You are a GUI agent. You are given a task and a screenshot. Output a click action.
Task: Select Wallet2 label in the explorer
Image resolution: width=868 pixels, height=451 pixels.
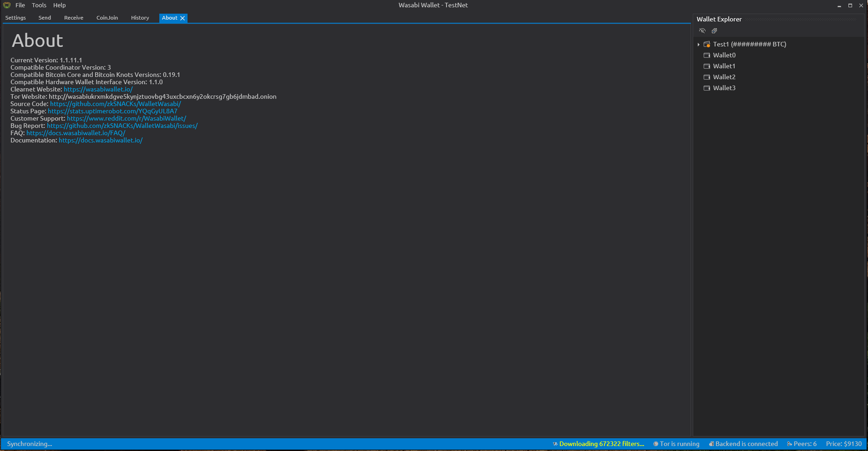point(724,77)
